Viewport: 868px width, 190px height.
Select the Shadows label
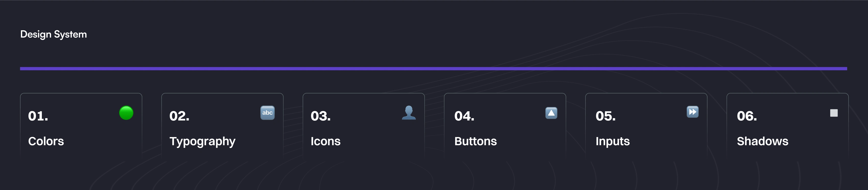tap(762, 141)
